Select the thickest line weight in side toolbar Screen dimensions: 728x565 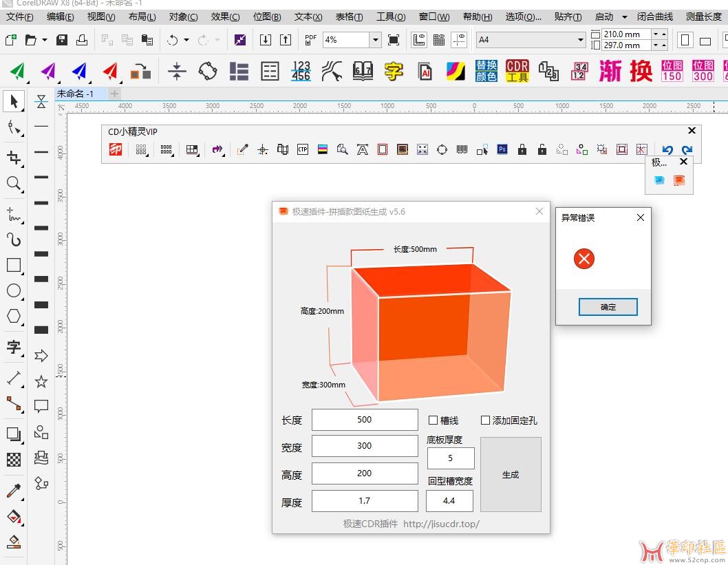[41, 330]
